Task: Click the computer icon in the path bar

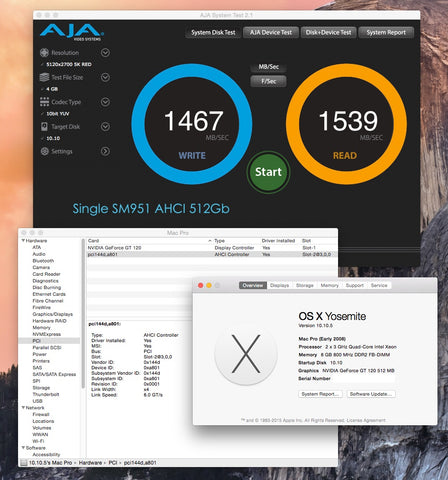Action: [24, 463]
